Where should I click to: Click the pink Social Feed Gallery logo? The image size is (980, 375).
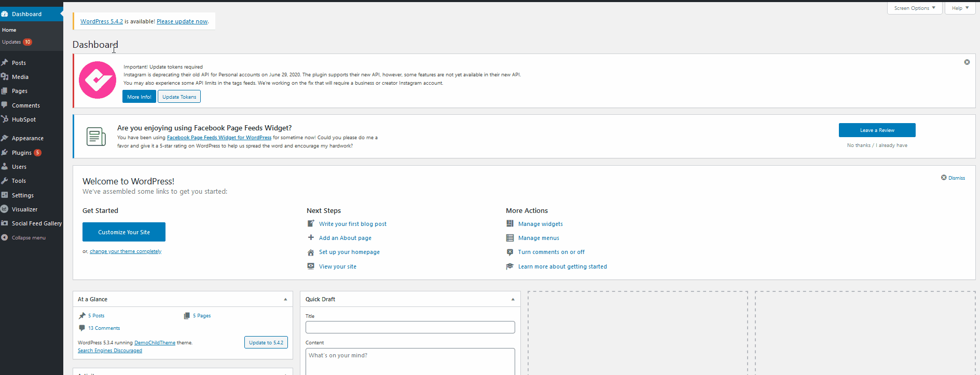(x=98, y=80)
